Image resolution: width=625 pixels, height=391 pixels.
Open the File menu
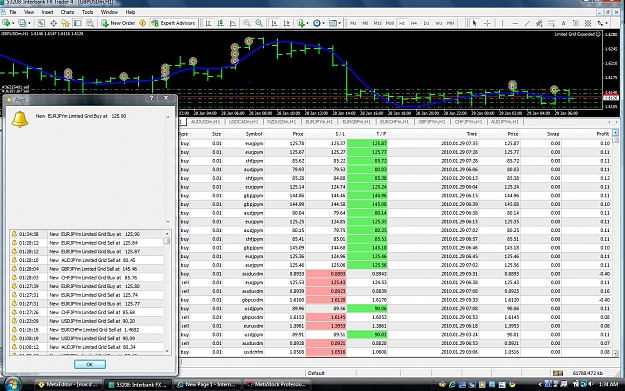point(13,12)
